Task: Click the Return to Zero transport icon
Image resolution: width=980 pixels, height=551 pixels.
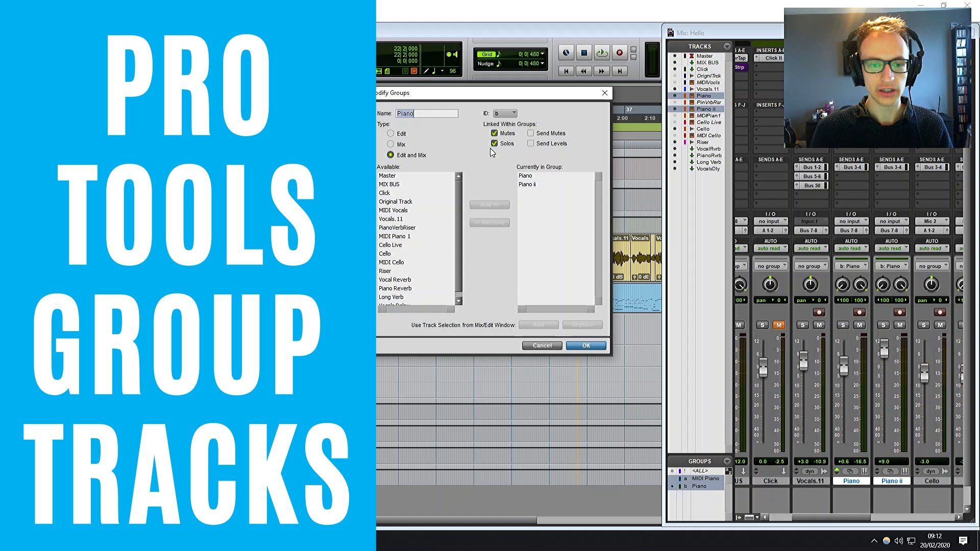Action: coord(566,71)
